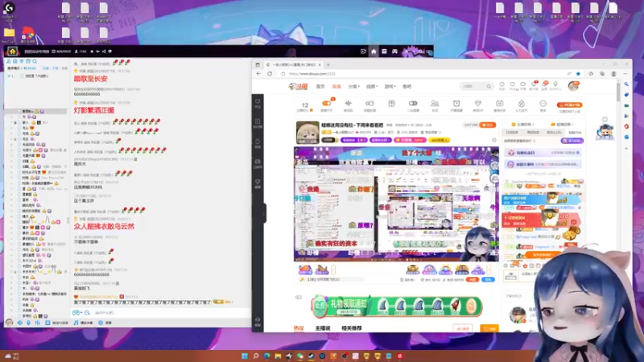Click the microphone icon at YY bottom bar

click(x=28, y=323)
